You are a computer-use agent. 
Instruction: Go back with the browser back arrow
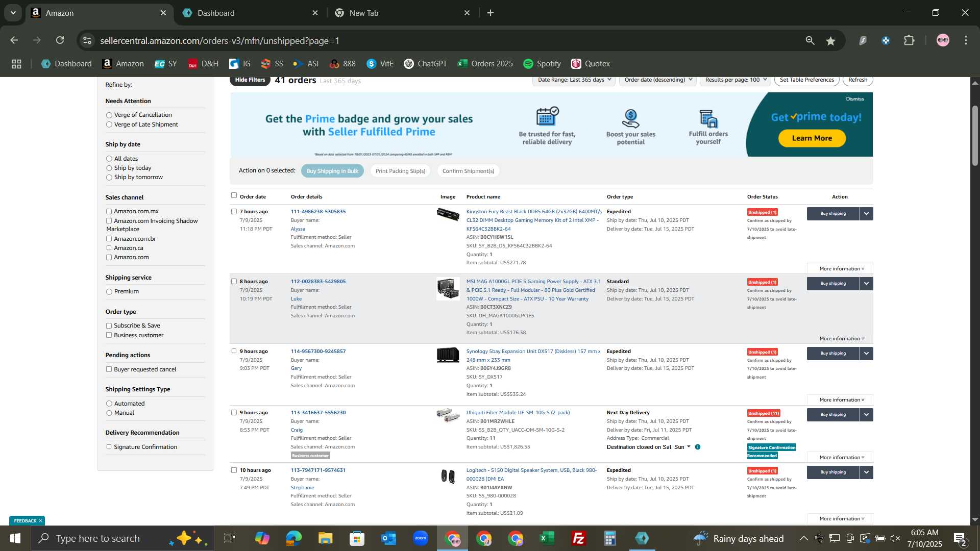pos(14,40)
